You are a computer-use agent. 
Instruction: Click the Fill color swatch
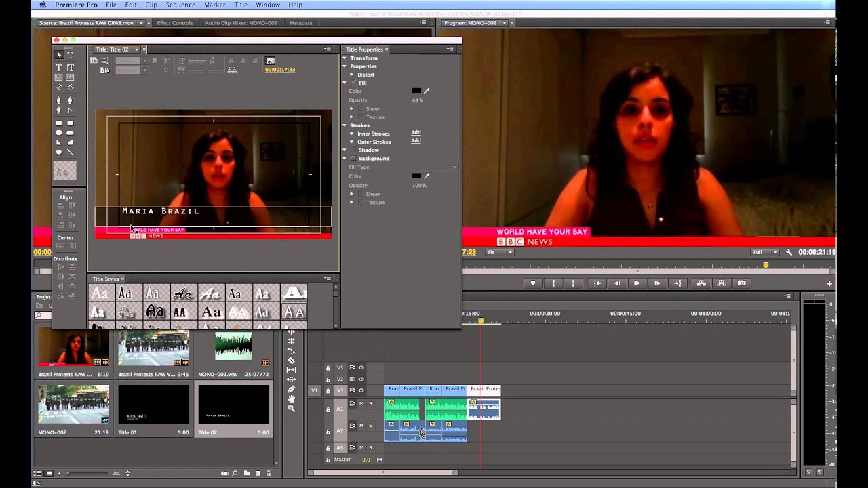(416, 91)
